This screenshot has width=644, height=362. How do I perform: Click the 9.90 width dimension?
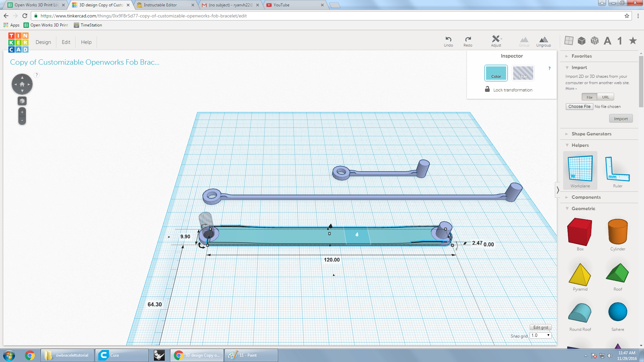[x=185, y=237]
